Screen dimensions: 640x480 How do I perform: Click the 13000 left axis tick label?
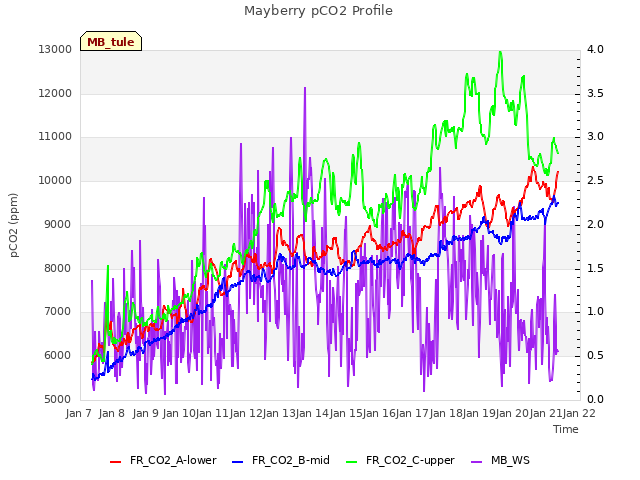(55, 50)
